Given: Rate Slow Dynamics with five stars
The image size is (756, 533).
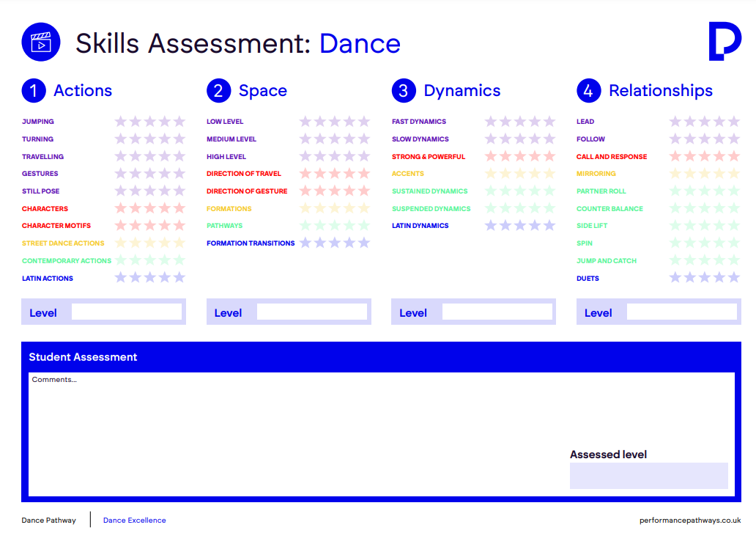Looking at the screenshot, I should [x=549, y=139].
